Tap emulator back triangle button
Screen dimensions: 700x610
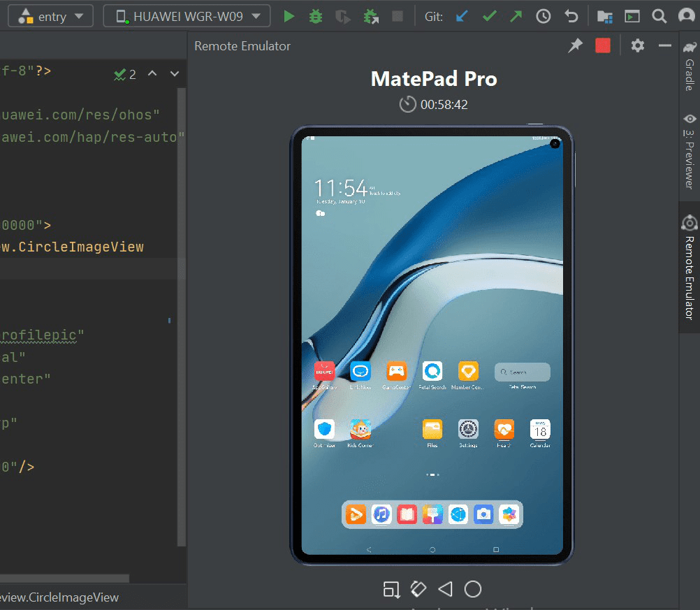(x=446, y=589)
